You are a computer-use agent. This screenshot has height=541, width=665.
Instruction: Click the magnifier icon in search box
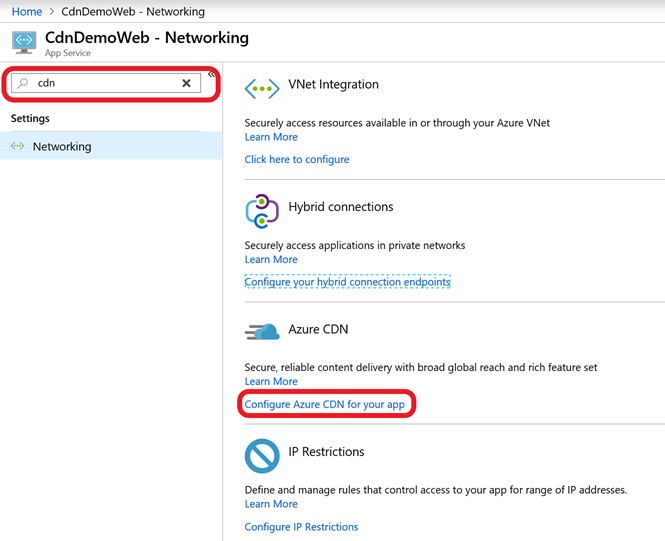(x=23, y=83)
